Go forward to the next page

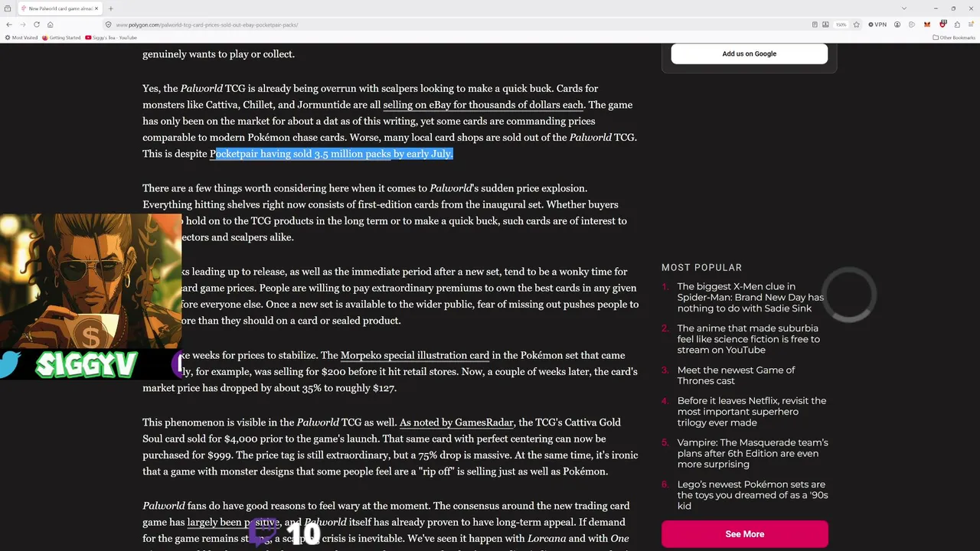click(23, 24)
